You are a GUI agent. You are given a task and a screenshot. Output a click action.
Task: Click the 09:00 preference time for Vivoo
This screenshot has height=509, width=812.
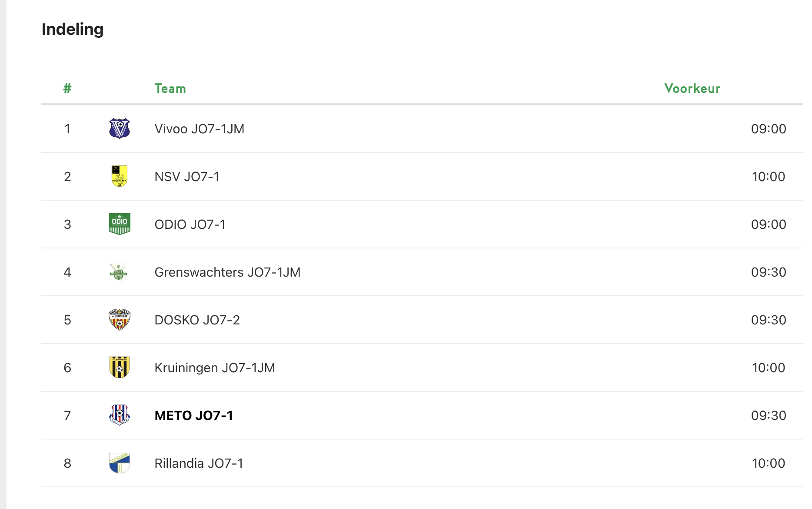point(768,129)
